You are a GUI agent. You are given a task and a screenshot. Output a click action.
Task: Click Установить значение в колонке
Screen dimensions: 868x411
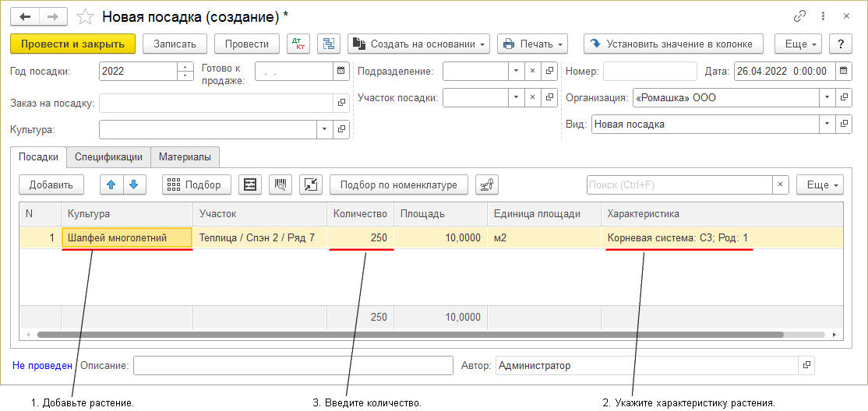(673, 44)
